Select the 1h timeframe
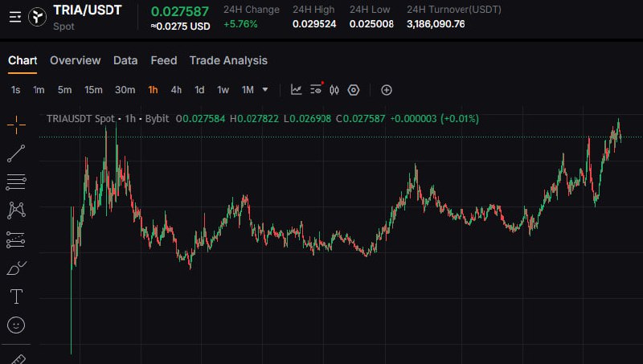The width and height of the screenshot is (643, 364). coord(153,90)
